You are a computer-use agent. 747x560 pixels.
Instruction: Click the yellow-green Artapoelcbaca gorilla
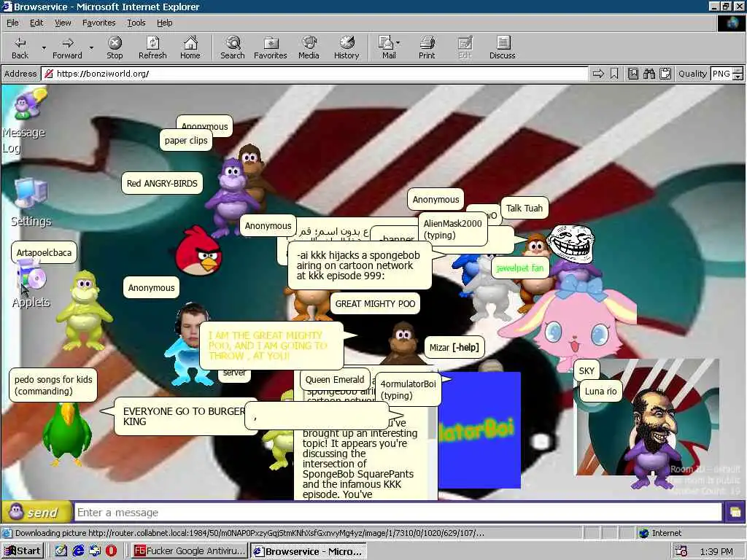point(85,311)
